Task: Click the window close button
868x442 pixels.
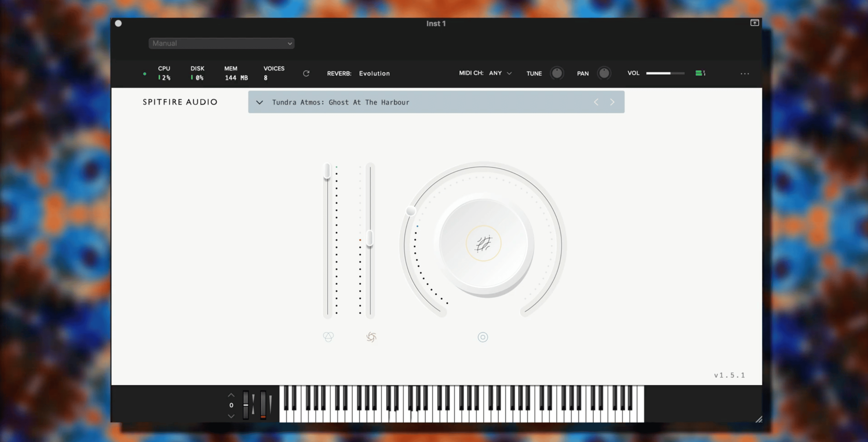Action: (x=118, y=23)
